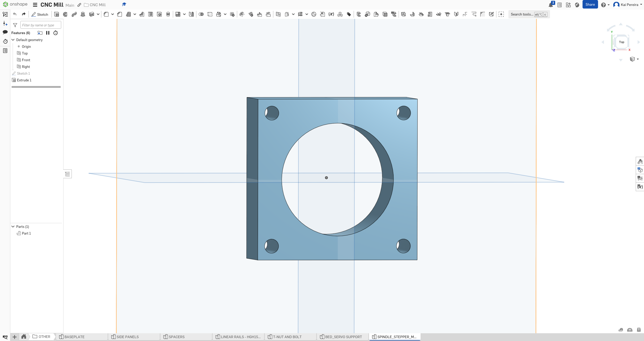Open the Variable (x) tool

[x=331, y=14]
